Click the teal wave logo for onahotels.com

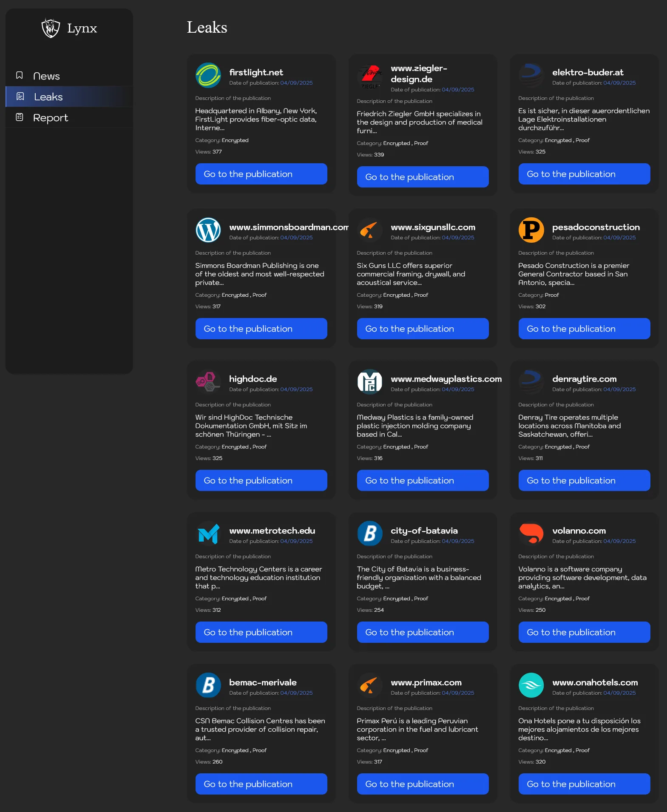click(x=531, y=685)
